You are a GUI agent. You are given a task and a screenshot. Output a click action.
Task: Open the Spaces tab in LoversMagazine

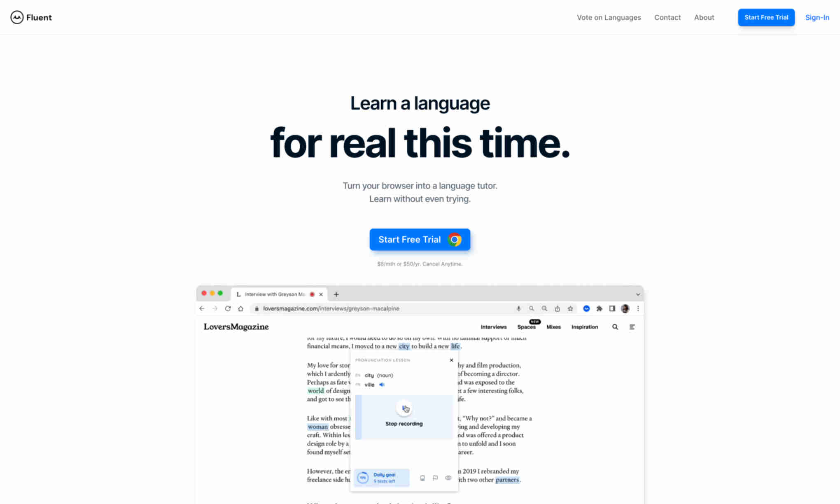pyautogui.click(x=526, y=327)
